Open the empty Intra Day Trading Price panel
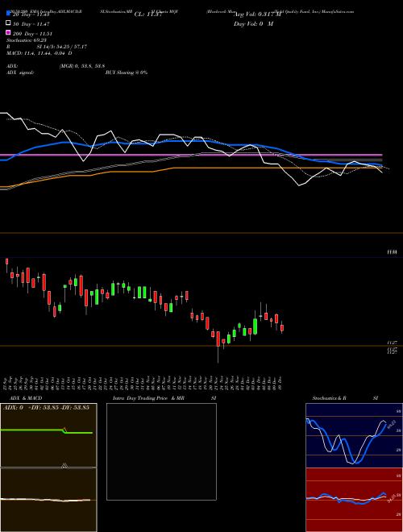This screenshot has width=403, height=532. point(161,451)
